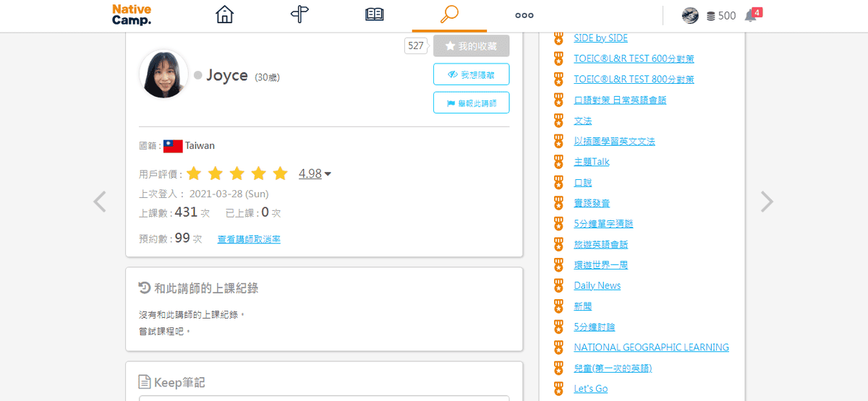Click medal icon beside SIDE by SIDE
The height and width of the screenshot is (401, 868).
(558, 38)
